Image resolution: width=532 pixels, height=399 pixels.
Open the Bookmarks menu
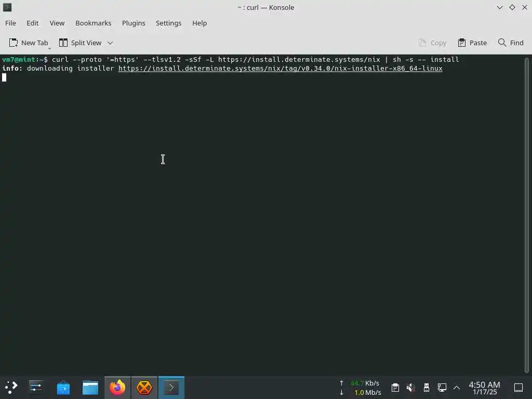pyautogui.click(x=94, y=23)
